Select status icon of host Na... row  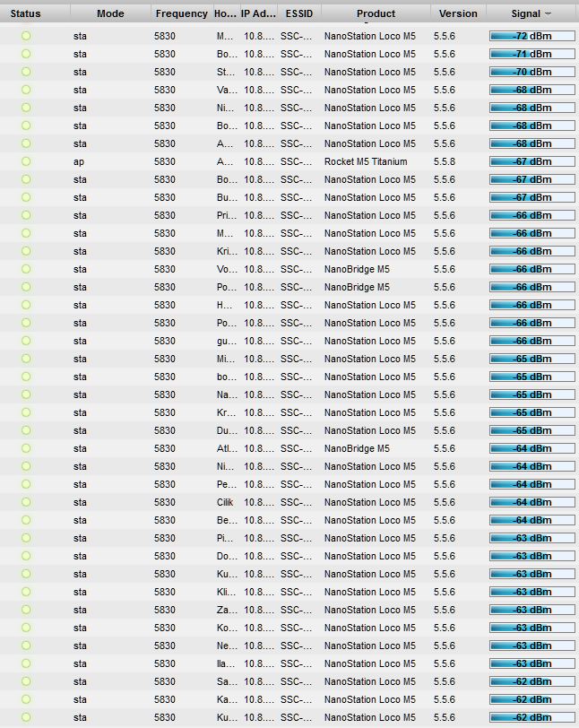(x=26, y=394)
